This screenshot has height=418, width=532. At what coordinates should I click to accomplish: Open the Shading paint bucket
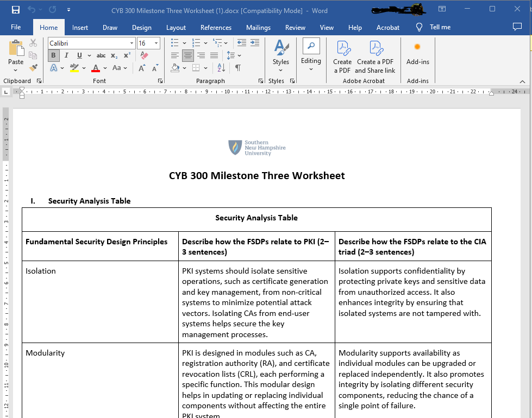pos(176,68)
